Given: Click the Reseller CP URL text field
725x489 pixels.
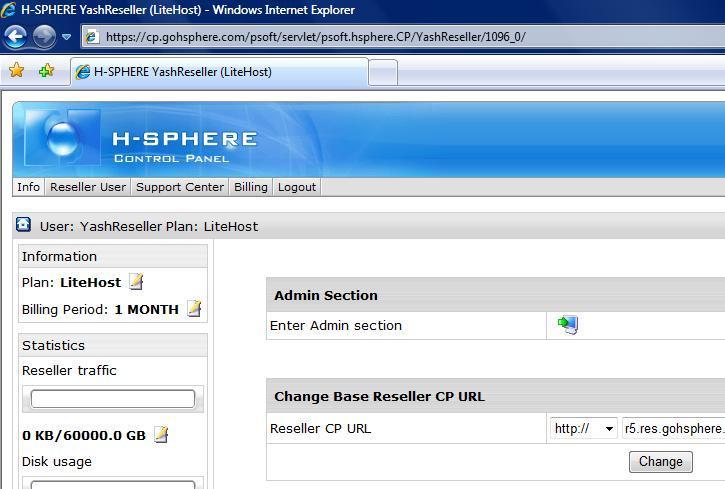Looking at the screenshot, I should tap(673, 428).
